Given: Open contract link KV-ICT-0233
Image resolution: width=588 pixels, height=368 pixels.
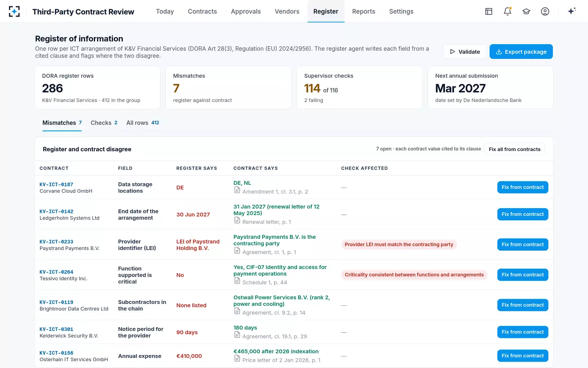Looking at the screenshot, I should tap(56, 242).
